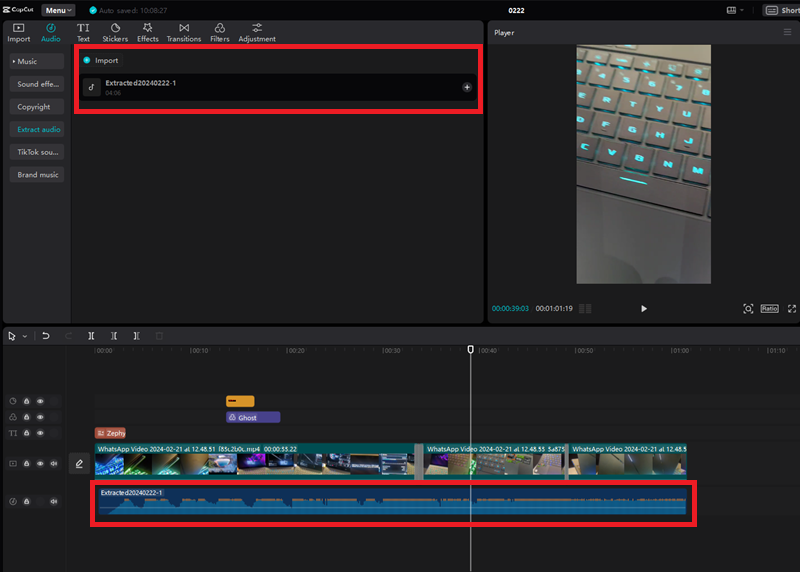Select the Sound effects category
This screenshot has height=572, width=800.
(x=40, y=84)
